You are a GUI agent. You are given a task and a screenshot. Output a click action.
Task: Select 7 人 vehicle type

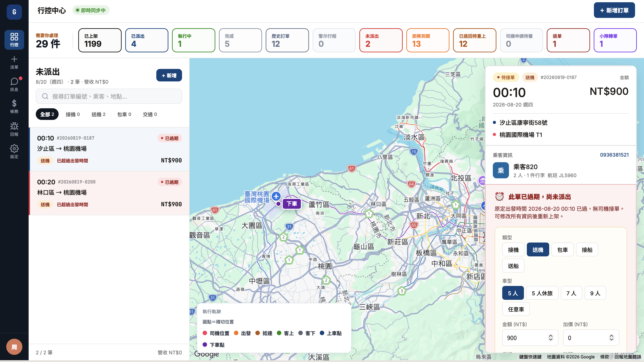571,293
